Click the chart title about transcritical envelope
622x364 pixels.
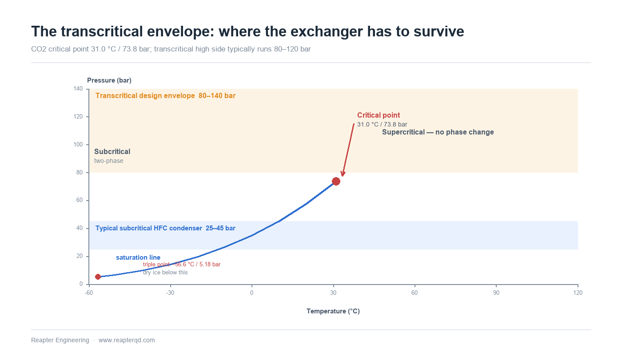pyautogui.click(x=247, y=32)
